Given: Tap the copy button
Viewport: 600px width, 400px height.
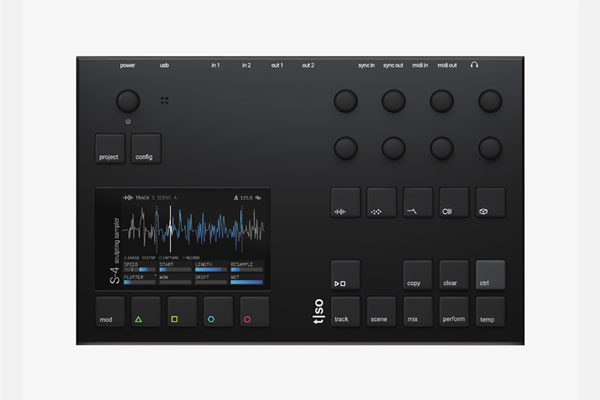Looking at the screenshot, I should (x=418, y=275).
